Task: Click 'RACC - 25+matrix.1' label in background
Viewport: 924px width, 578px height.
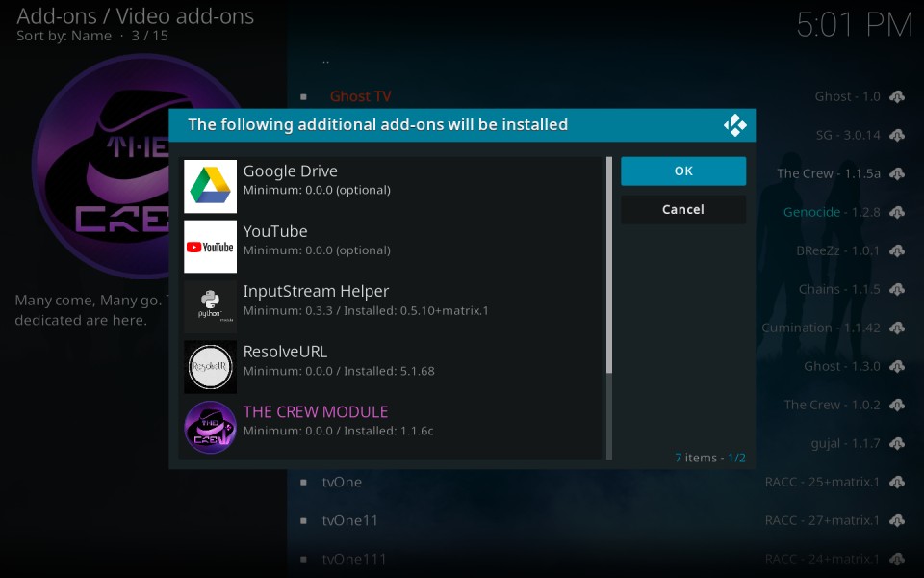Action: click(822, 482)
